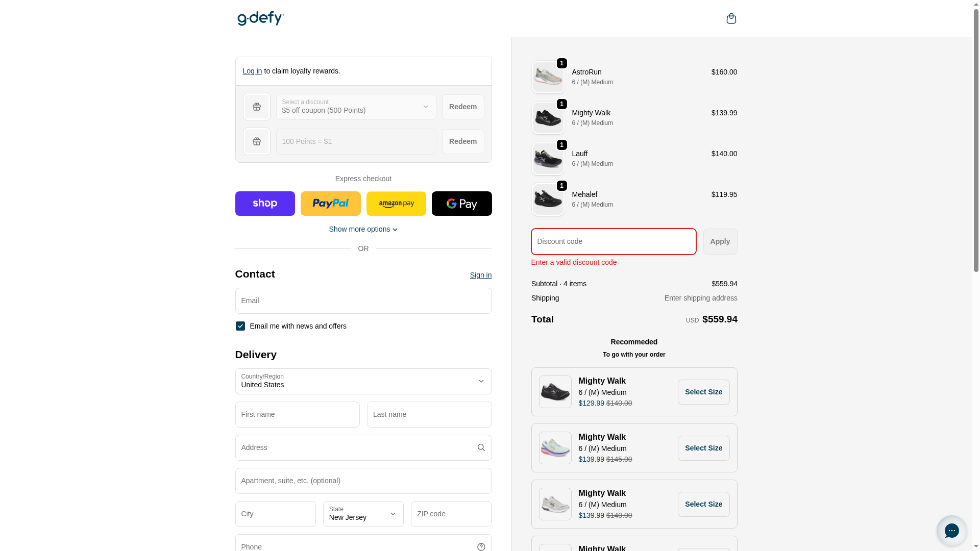This screenshot has height=551, width=980.
Task: Open the Select a discount dropdown
Action: [x=356, y=107]
